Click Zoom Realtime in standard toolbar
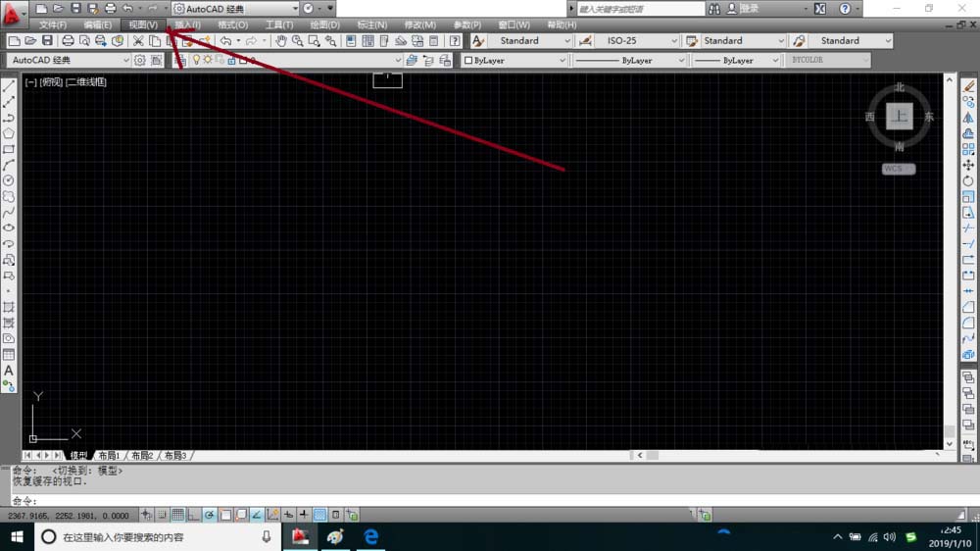 tap(298, 40)
